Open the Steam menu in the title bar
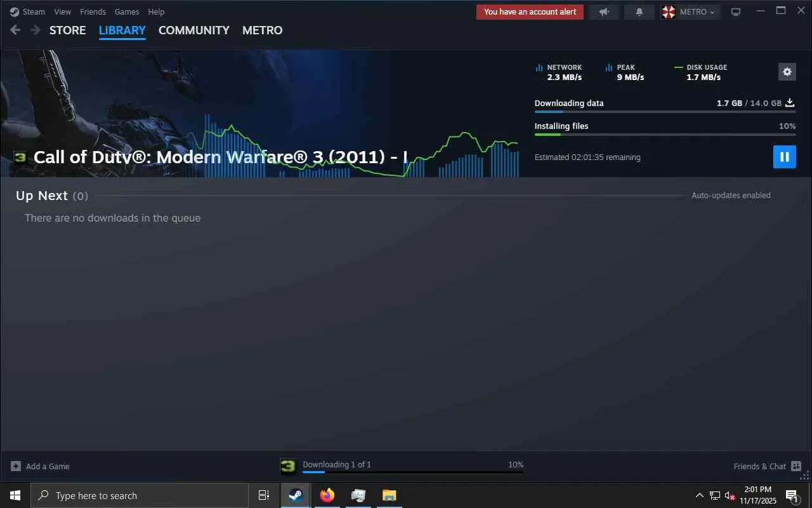 click(27, 11)
